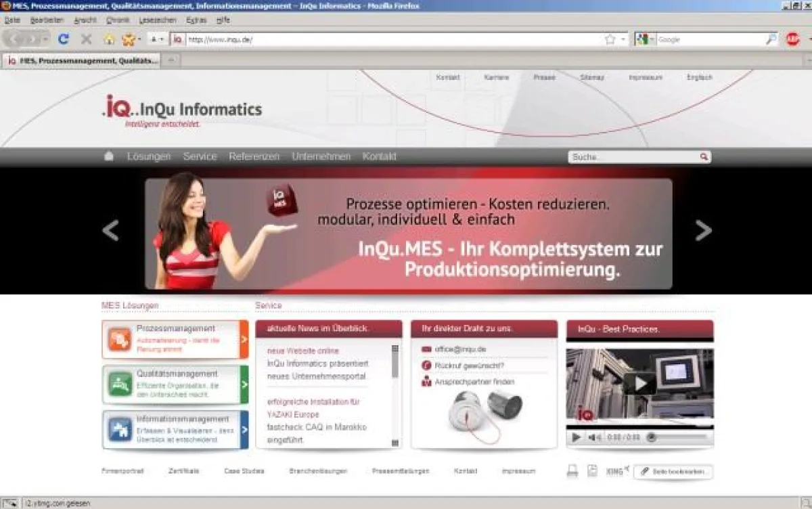Print the page with the printer icon
The height and width of the screenshot is (509, 812).
click(572, 471)
